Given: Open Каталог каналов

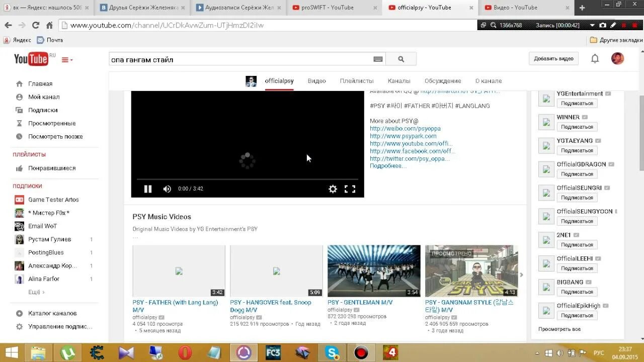Looking at the screenshot, I should tap(52, 313).
